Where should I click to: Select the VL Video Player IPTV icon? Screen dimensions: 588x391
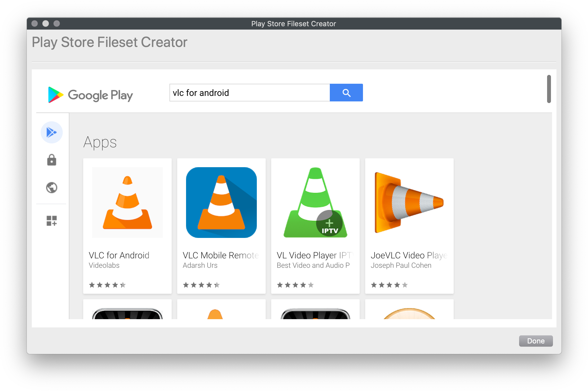315,203
